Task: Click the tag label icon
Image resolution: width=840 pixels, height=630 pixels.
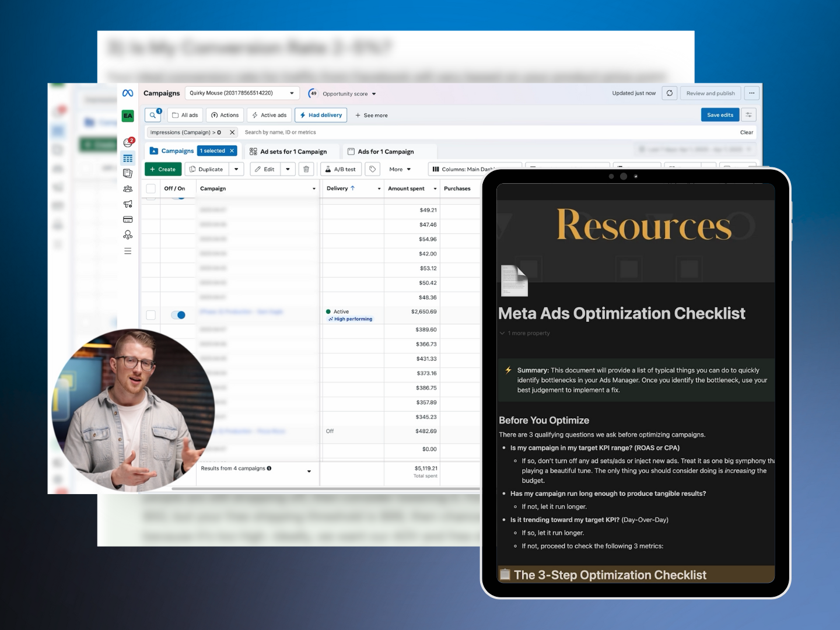Action: (373, 169)
